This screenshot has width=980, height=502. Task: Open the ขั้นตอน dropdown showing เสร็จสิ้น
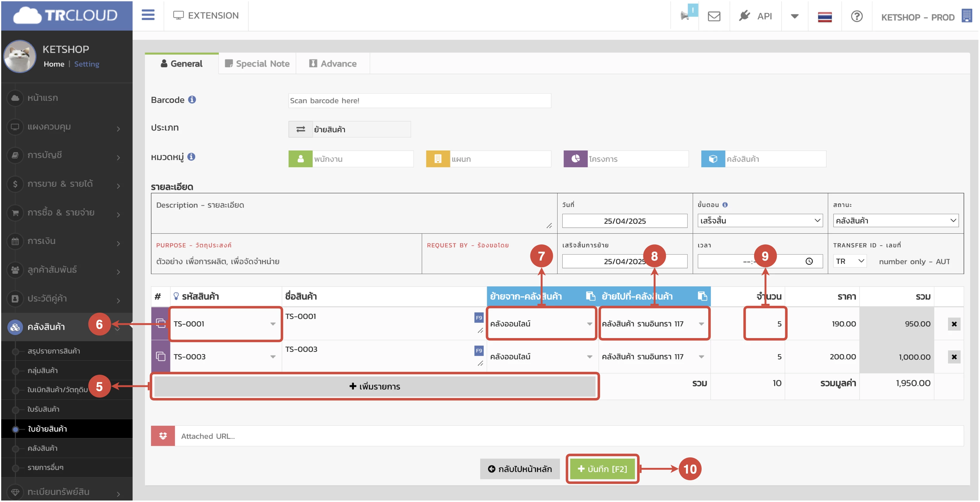coord(760,221)
